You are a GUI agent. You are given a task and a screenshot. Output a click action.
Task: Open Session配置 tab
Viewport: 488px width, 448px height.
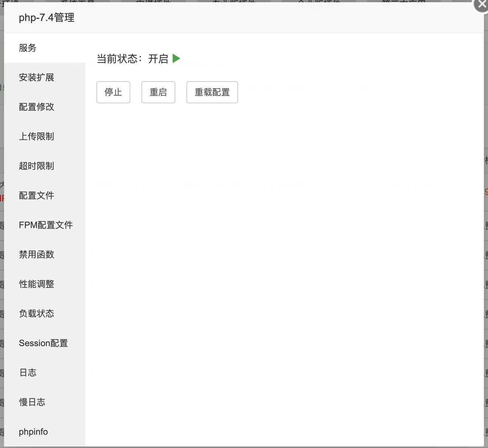tap(45, 343)
